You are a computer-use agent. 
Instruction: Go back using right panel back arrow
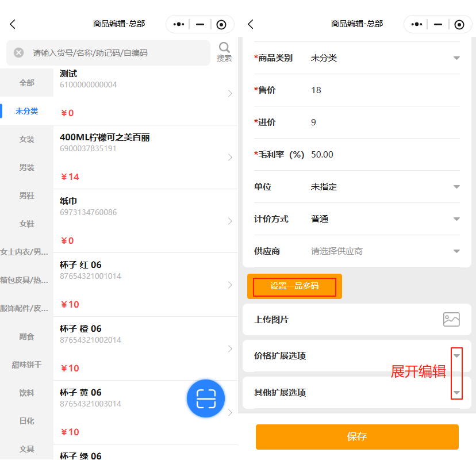[x=250, y=24]
